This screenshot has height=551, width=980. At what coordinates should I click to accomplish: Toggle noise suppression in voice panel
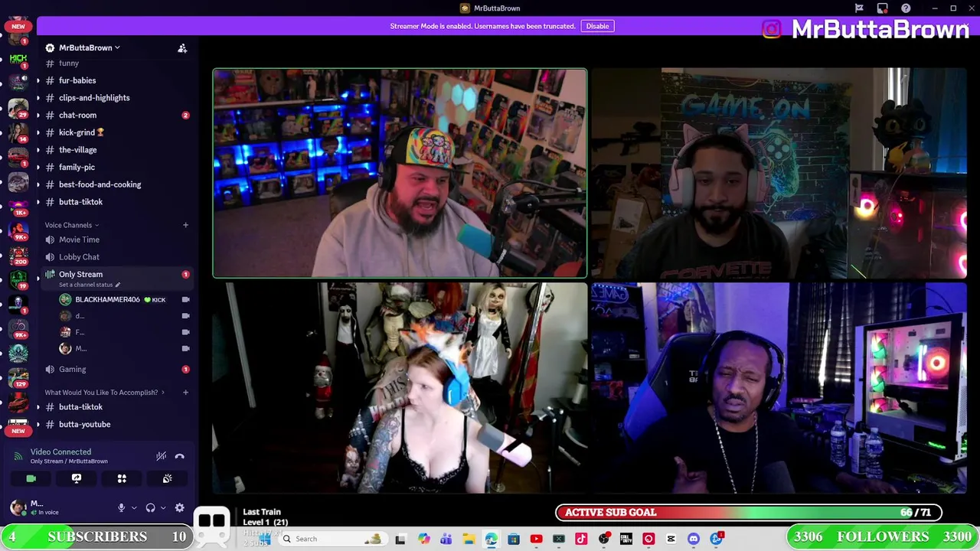161,456
